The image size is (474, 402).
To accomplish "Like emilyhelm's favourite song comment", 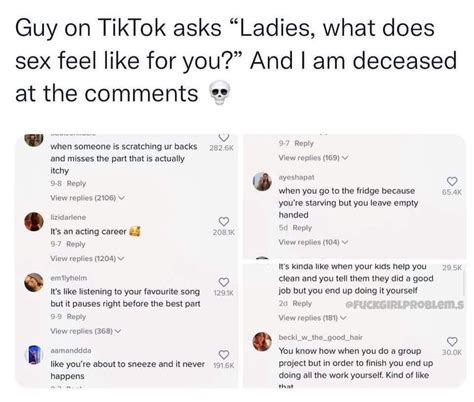I will click(224, 282).
